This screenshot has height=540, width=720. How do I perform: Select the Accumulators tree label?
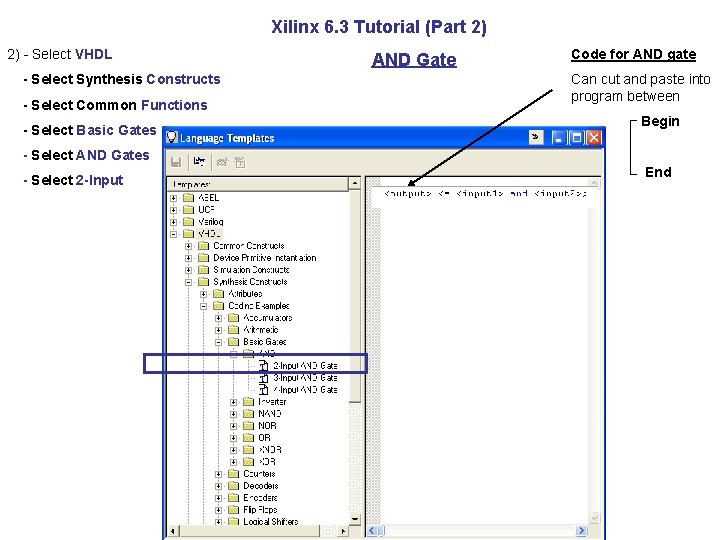[x=268, y=318]
